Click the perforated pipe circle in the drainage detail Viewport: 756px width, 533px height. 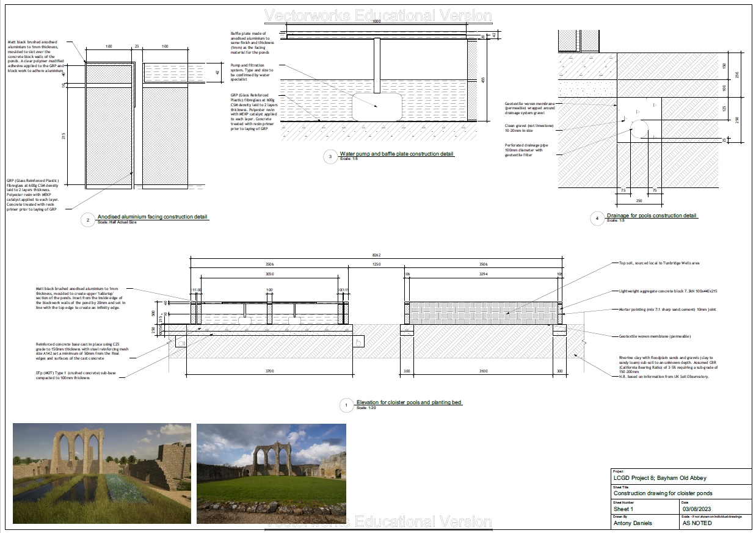639,129
